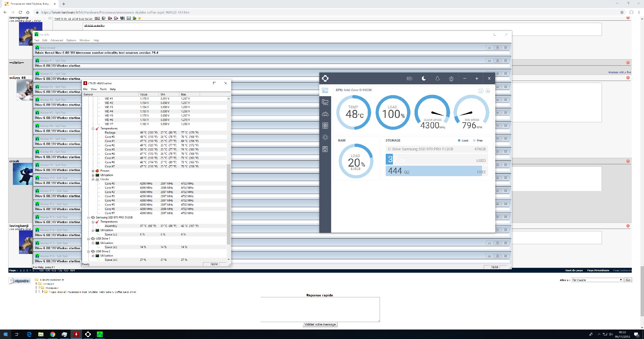Collapse Samsung SSD 970 PRO node
Viewport: 644px width, 339px height.
tap(88, 218)
